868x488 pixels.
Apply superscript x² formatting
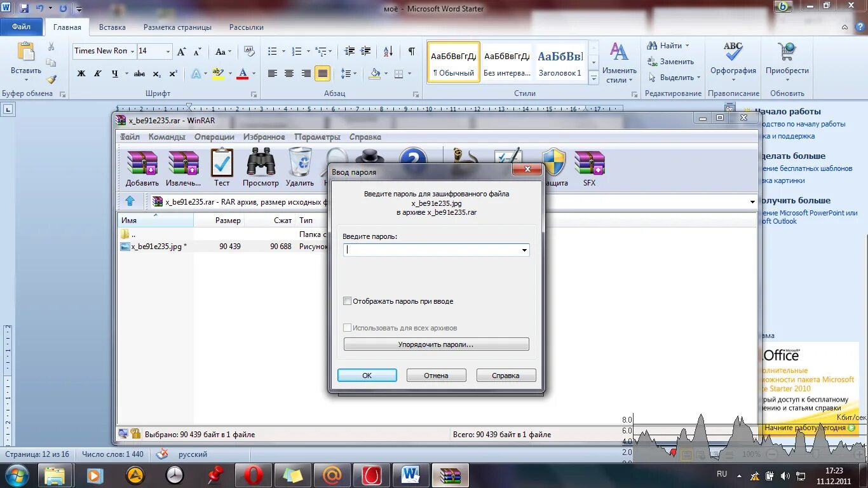[x=172, y=74]
